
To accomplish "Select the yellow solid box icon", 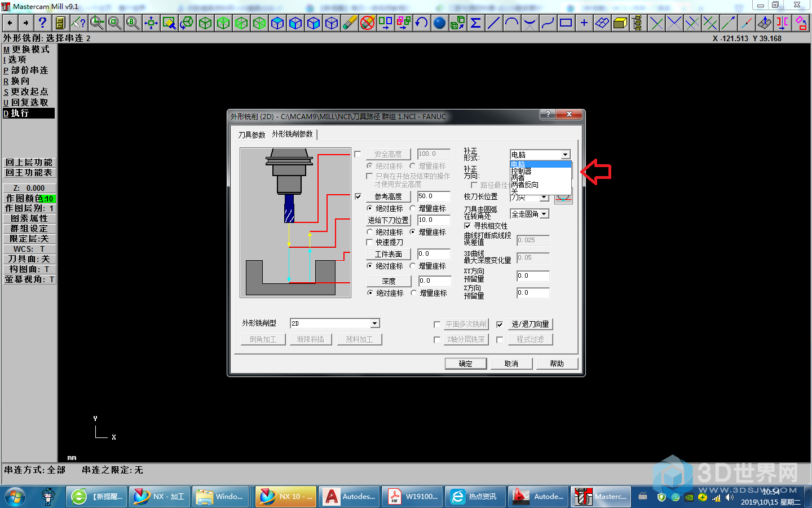I will pyautogui.click(x=620, y=23).
